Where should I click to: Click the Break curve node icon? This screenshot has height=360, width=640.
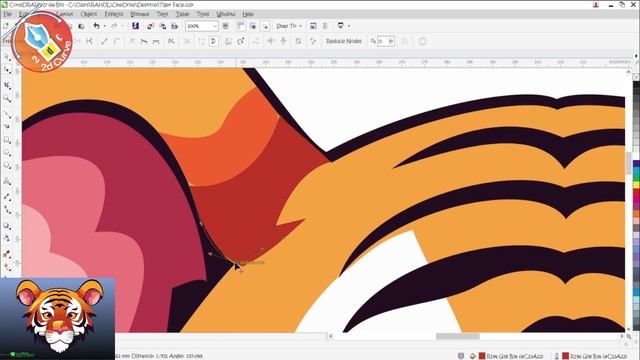(89, 41)
